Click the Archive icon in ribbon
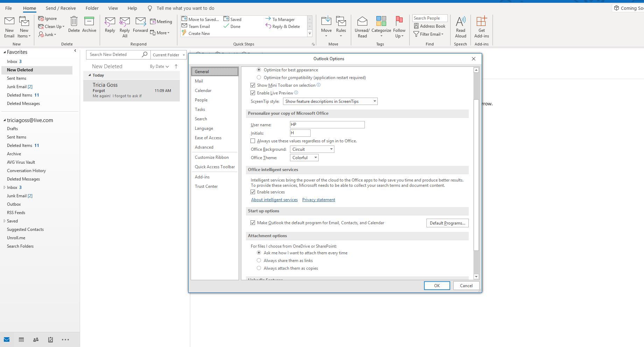 pyautogui.click(x=89, y=21)
